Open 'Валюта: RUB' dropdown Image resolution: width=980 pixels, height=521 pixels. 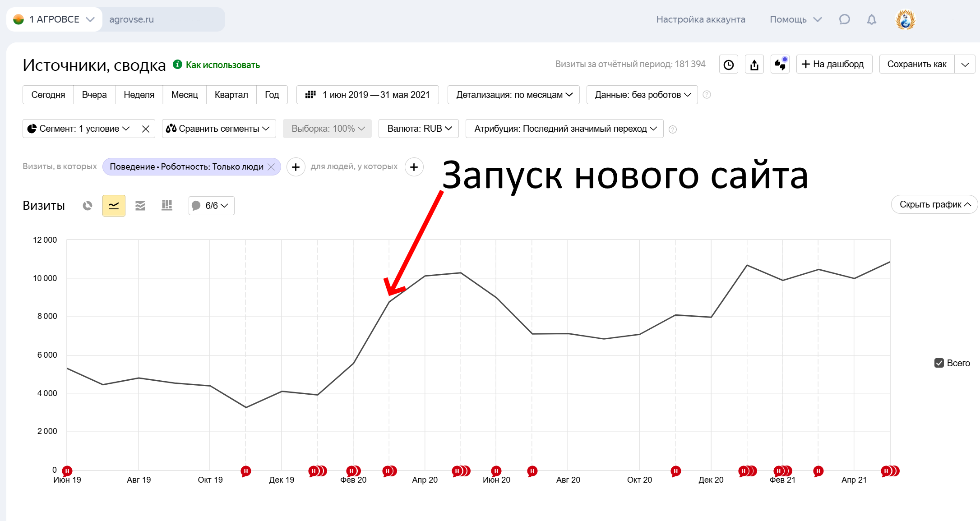(419, 129)
